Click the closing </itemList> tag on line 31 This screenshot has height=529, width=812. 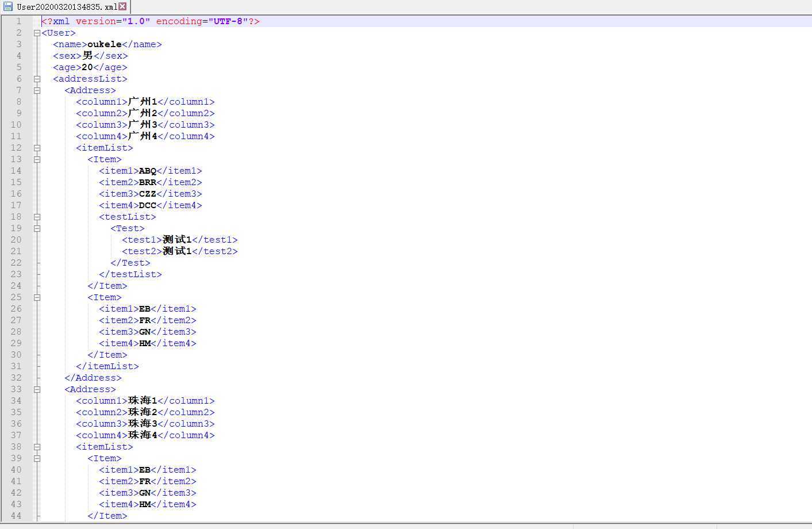[x=107, y=366]
